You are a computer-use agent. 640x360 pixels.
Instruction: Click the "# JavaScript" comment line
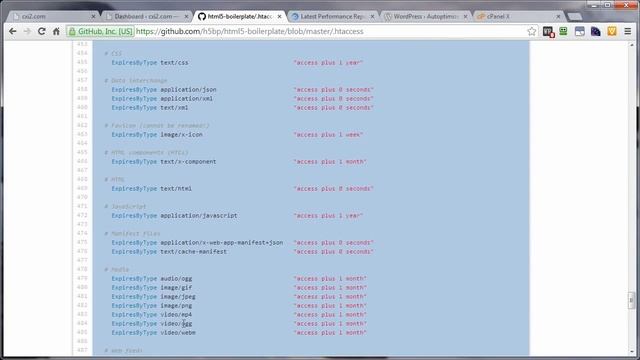tap(125, 207)
